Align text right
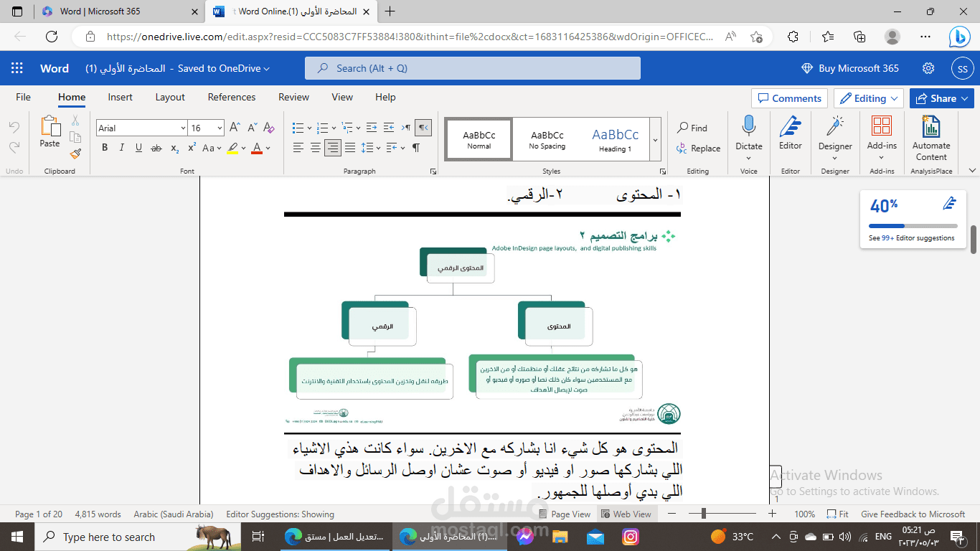Image resolution: width=980 pixels, height=551 pixels. click(333, 148)
